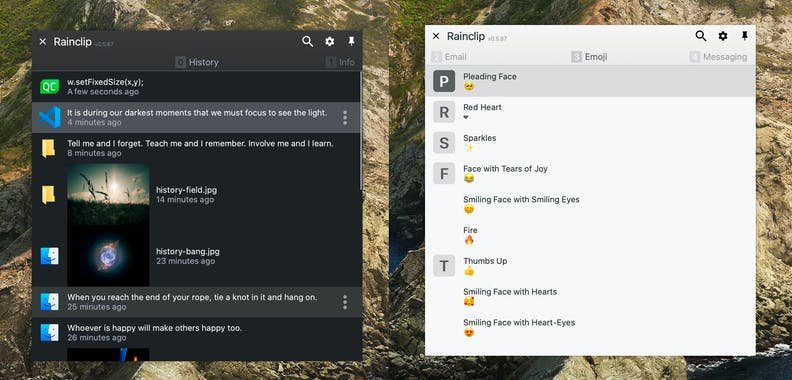Open settings gear in light Rainclip window
Screen dimensions: 792x380
[x=723, y=36]
